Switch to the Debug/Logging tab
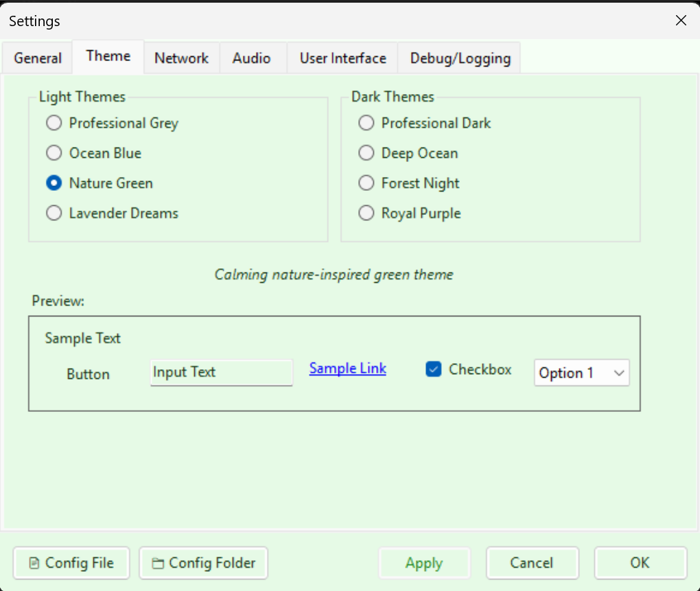 click(x=459, y=58)
